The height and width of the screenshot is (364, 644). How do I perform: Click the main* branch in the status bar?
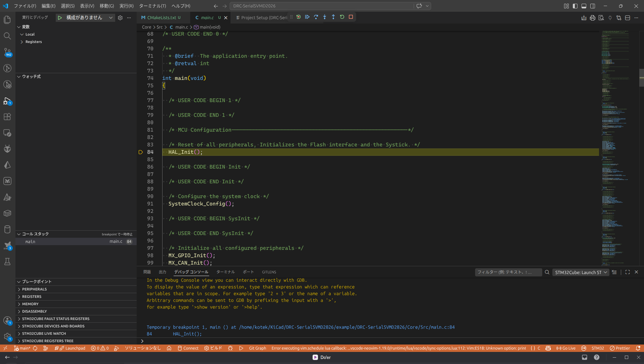[x=22, y=348]
